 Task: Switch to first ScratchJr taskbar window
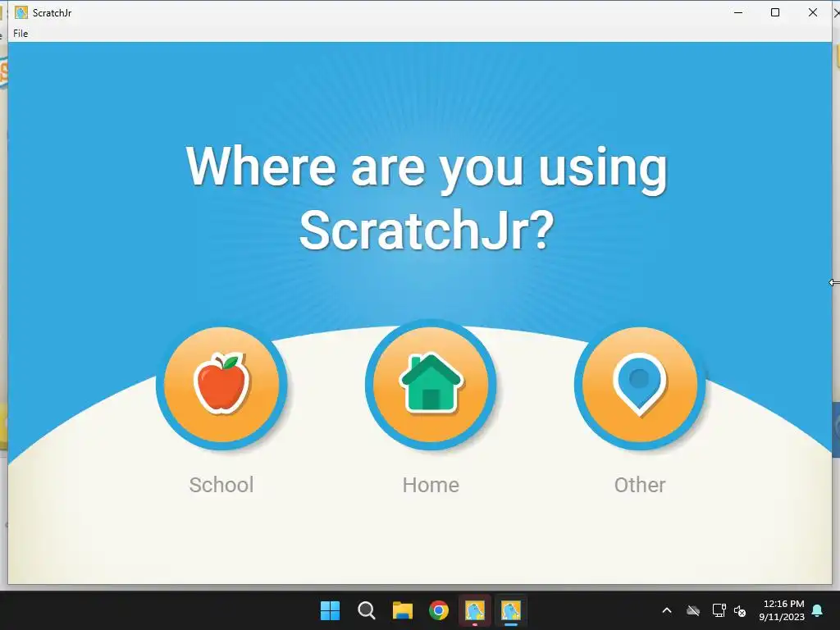[475, 610]
